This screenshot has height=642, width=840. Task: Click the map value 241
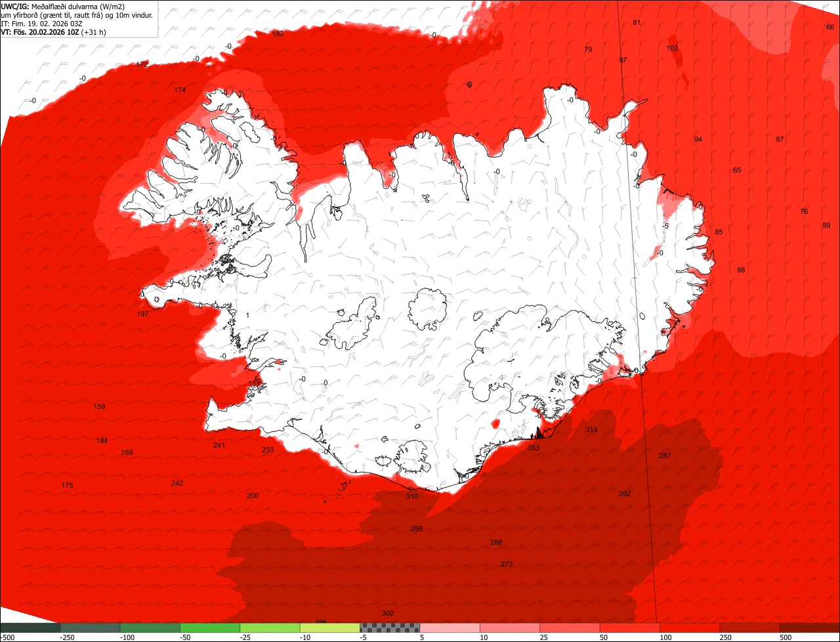[x=219, y=445]
